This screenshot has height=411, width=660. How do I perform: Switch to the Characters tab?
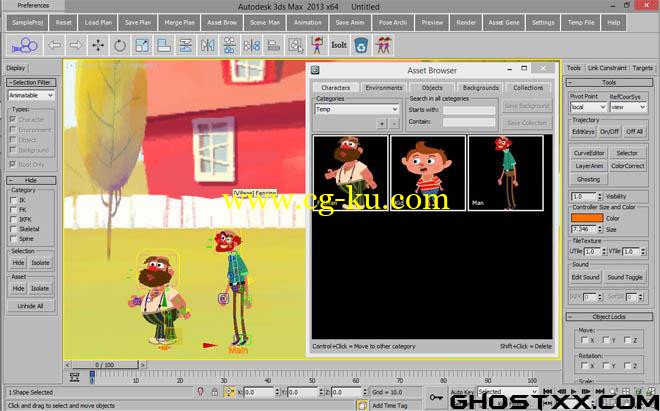(x=335, y=88)
